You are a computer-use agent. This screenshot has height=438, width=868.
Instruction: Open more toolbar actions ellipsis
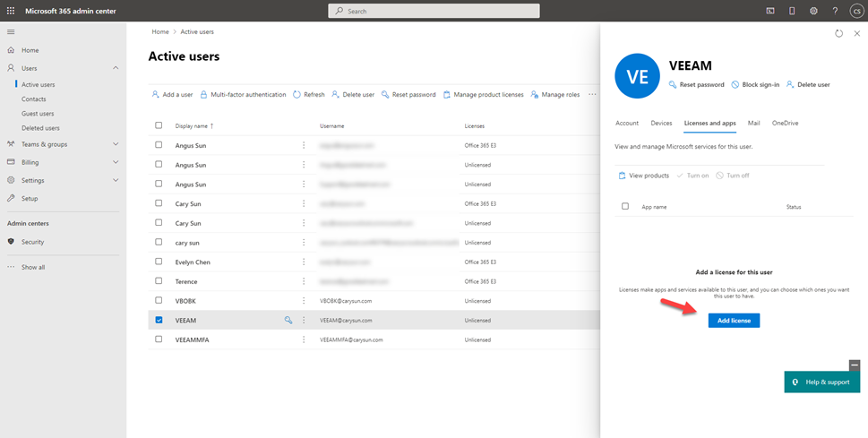click(592, 95)
